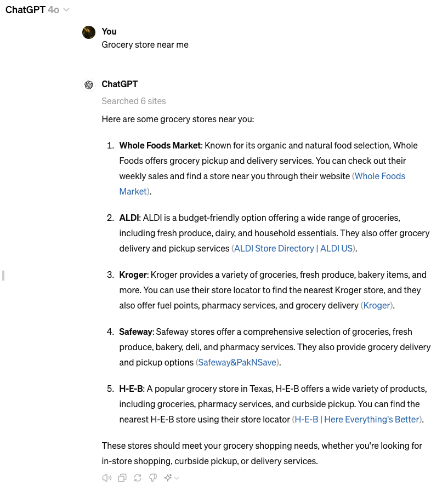Open the Safeway&PakNSave link
The width and height of the screenshot is (448, 497).
click(237, 362)
